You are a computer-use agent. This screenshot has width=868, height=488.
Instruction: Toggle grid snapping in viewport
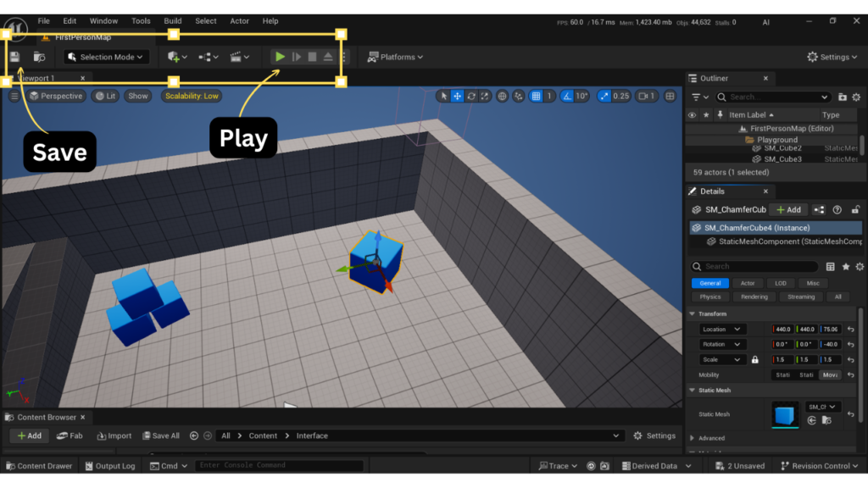pyautogui.click(x=536, y=97)
